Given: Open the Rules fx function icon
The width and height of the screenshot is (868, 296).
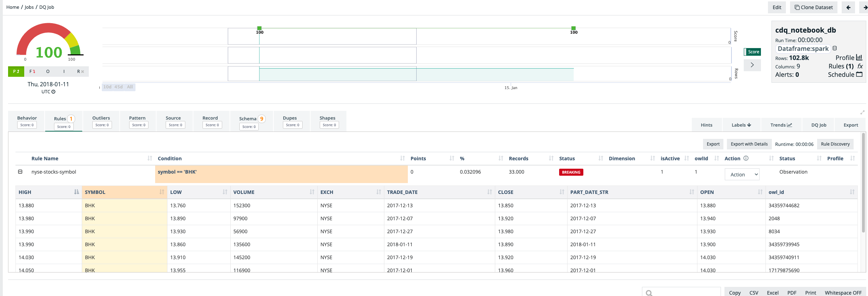Looking at the screenshot, I should pyautogui.click(x=860, y=66).
